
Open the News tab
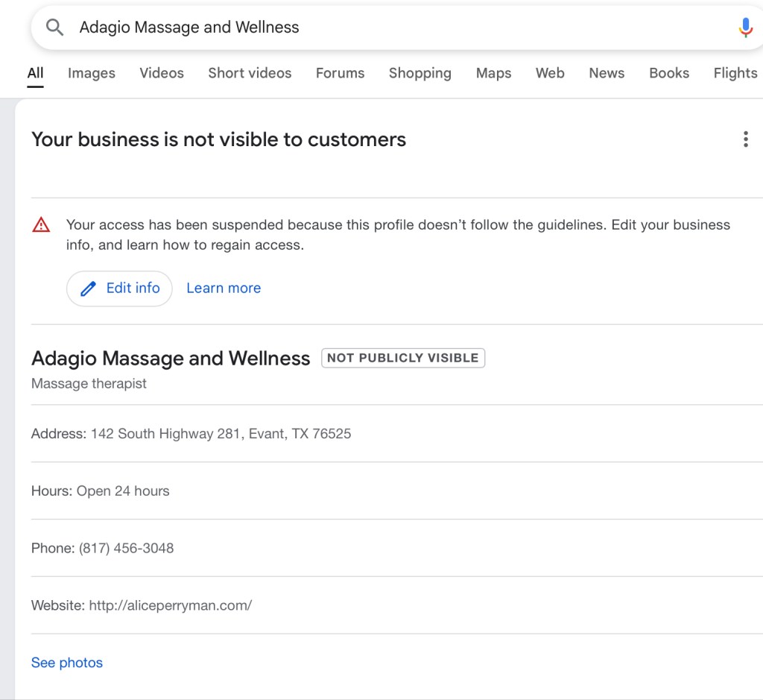coord(607,73)
